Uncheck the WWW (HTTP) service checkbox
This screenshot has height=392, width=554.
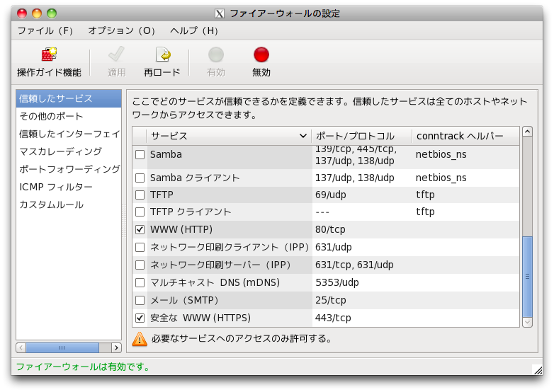coord(140,230)
